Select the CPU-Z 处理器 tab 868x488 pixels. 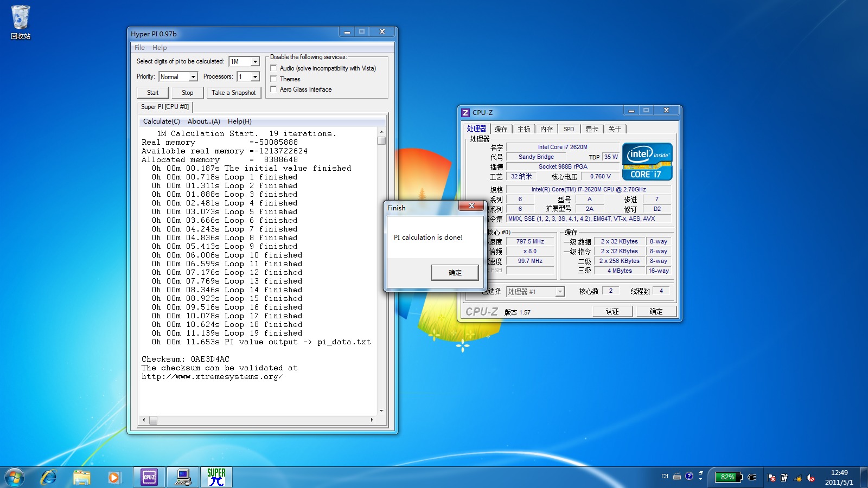coord(477,129)
